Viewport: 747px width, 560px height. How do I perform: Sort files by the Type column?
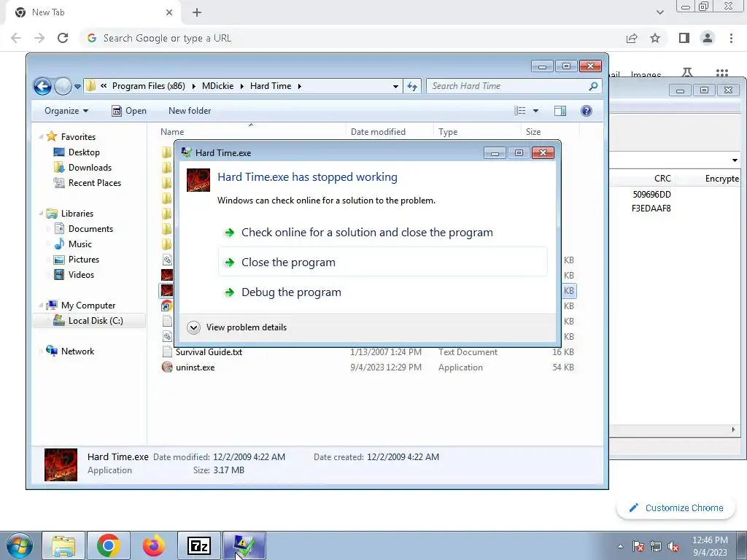(448, 132)
